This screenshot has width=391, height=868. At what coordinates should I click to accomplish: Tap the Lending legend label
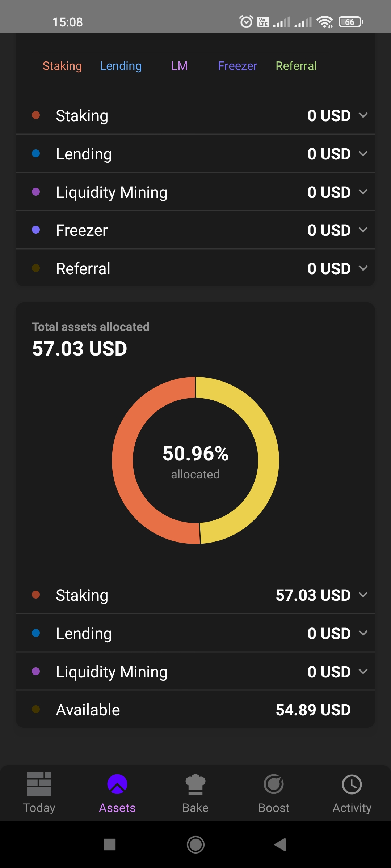pyautogui.click(x=121, y=66)
